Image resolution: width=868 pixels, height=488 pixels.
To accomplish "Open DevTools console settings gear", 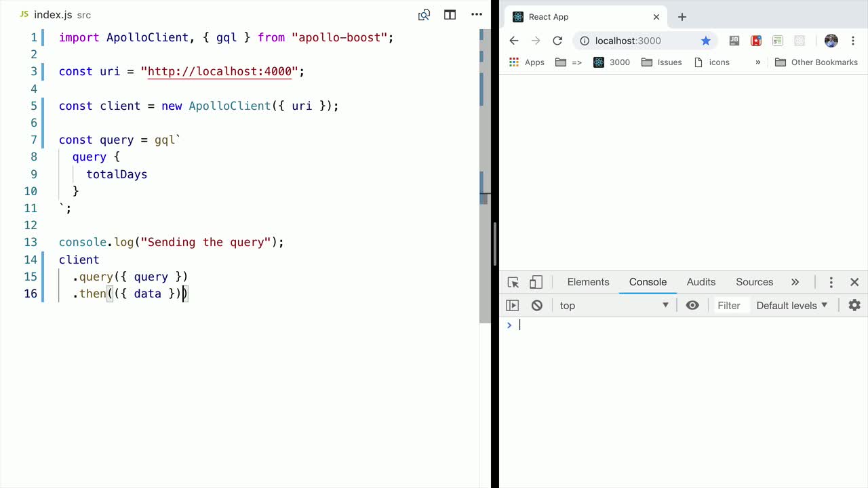I will click(854, 306).
